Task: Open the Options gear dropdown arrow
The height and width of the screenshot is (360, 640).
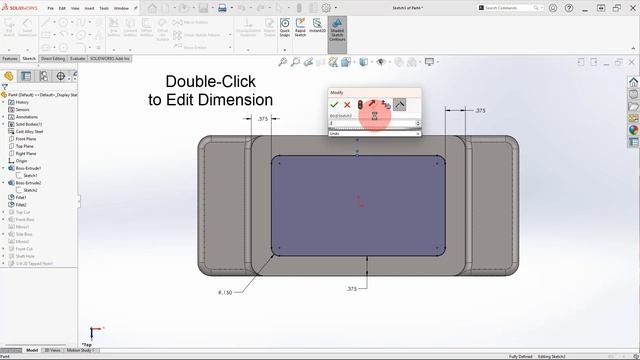Action: (x=336, y=8)
